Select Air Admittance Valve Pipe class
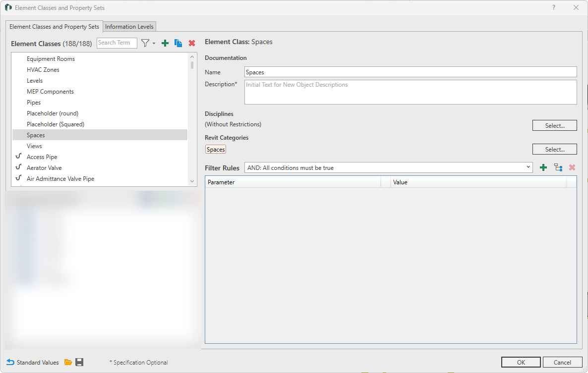Screen dimensions: 588x373 click(x=100, y=178)
